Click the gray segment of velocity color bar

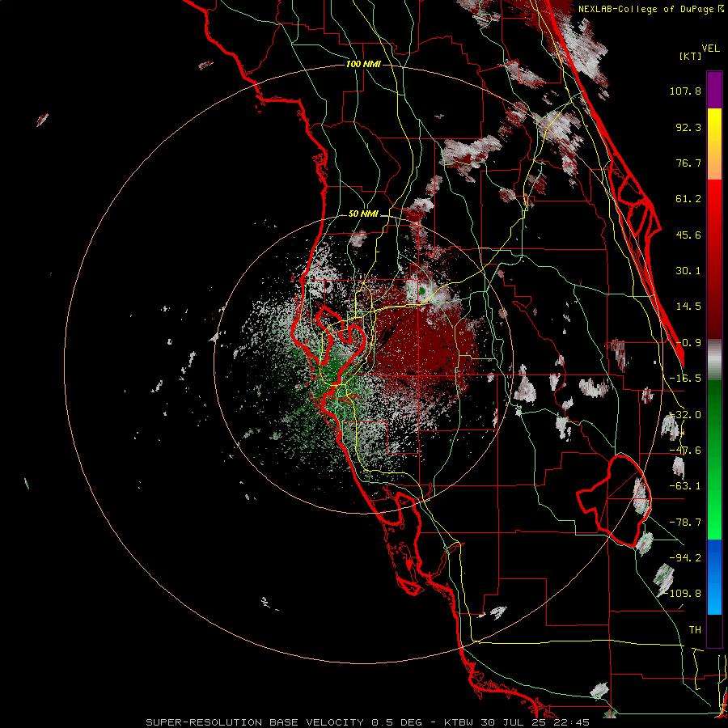pyautogui.click(x=714, y=360)
